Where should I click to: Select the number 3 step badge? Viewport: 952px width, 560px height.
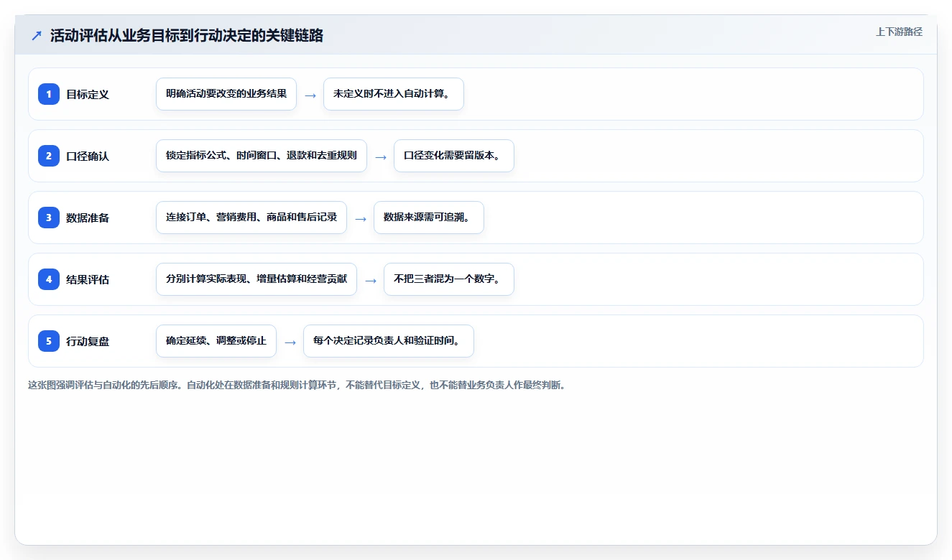(49, 218)
